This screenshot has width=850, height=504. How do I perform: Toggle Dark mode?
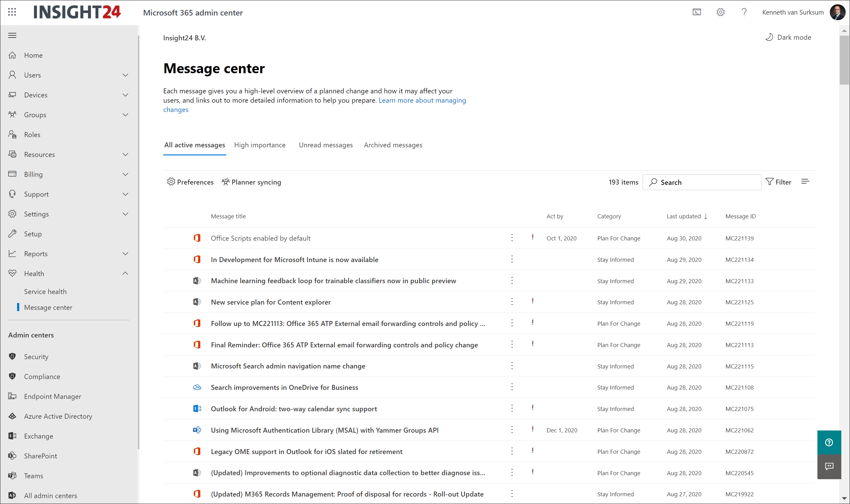click(788, 37)
